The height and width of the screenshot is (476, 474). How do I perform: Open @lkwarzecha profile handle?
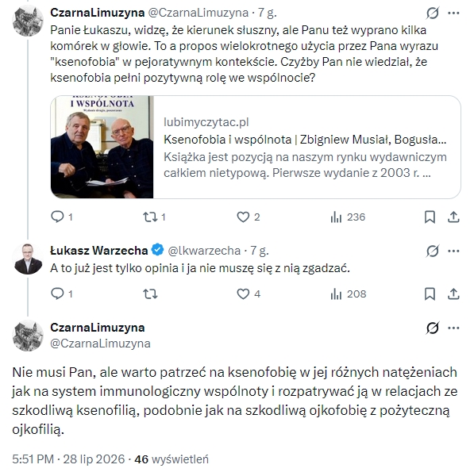pos(204,251)
